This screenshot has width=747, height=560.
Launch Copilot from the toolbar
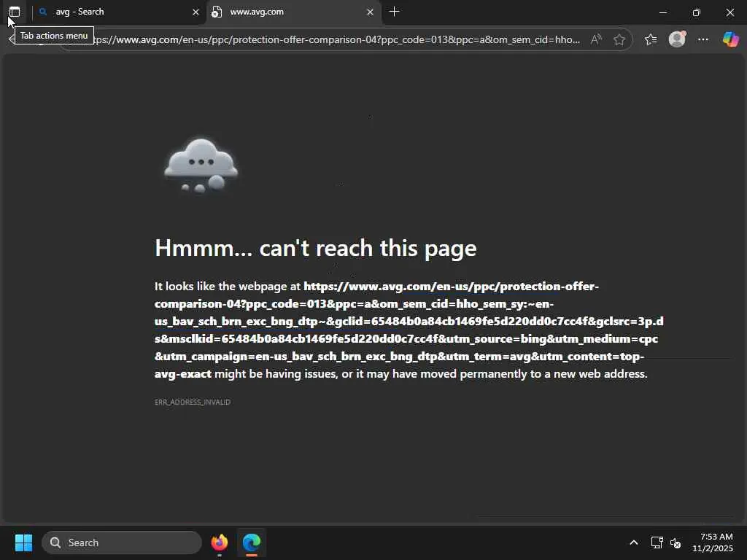tap(730, 39)
